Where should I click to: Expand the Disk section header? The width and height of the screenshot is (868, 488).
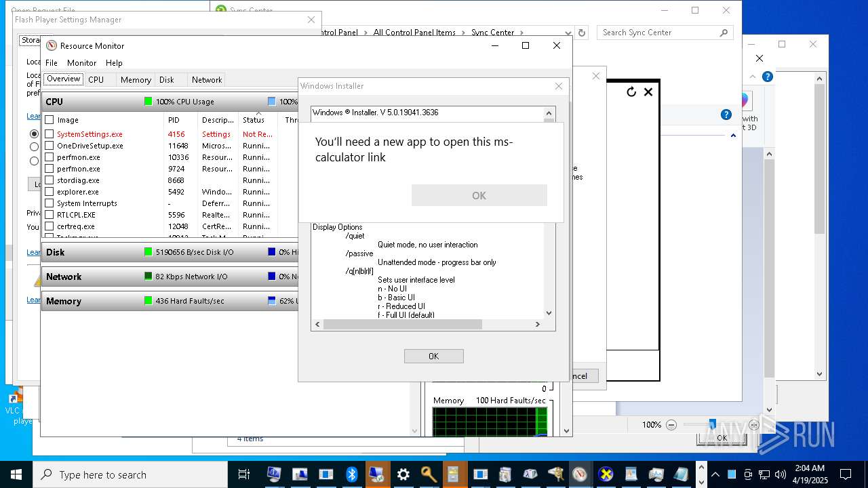coord(170,252)
